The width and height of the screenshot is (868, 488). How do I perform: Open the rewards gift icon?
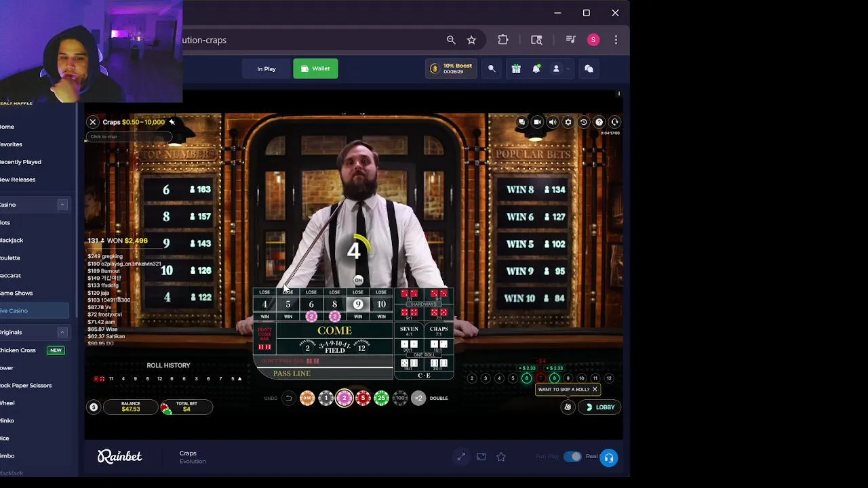516,68
